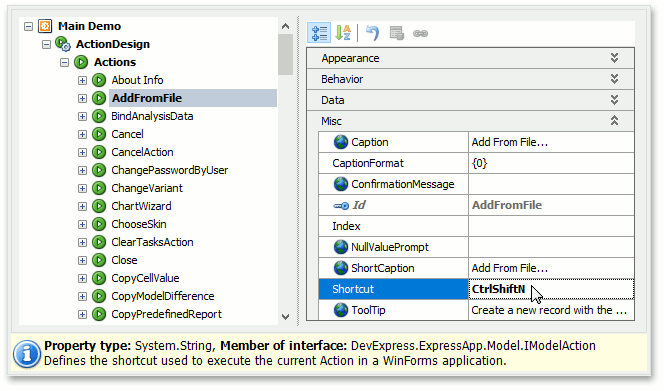Click the Close action icon
This screenshot has width=664, height=391.
pyautogui.click(x=99, y=260)
